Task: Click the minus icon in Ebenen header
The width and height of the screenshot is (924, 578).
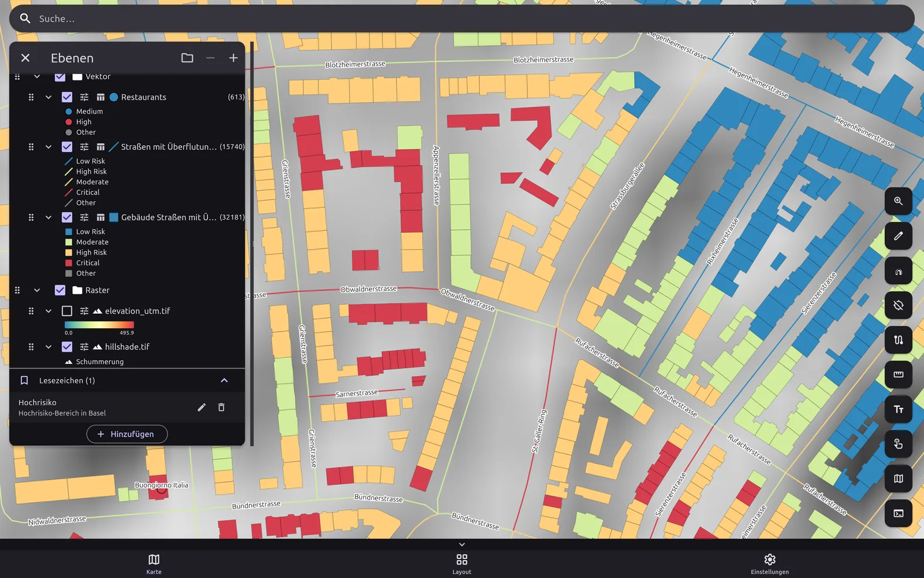Action: tap(210, 58)
